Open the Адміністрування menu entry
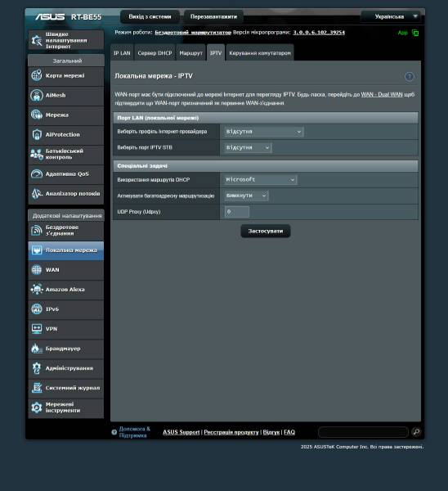Viewport: 448px width, 491px height. [66, 368]
